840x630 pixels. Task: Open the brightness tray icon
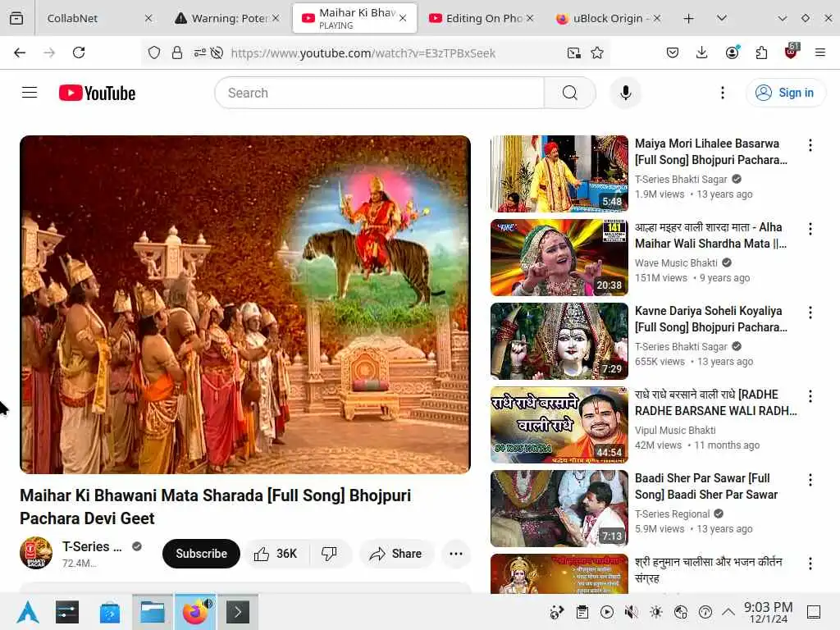click(656, 612)
